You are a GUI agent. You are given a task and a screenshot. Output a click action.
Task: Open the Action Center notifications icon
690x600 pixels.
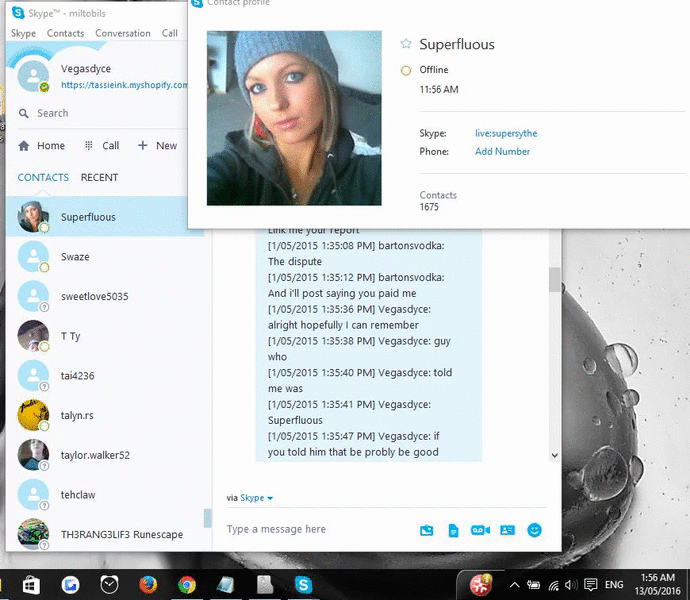pos(590,585)
